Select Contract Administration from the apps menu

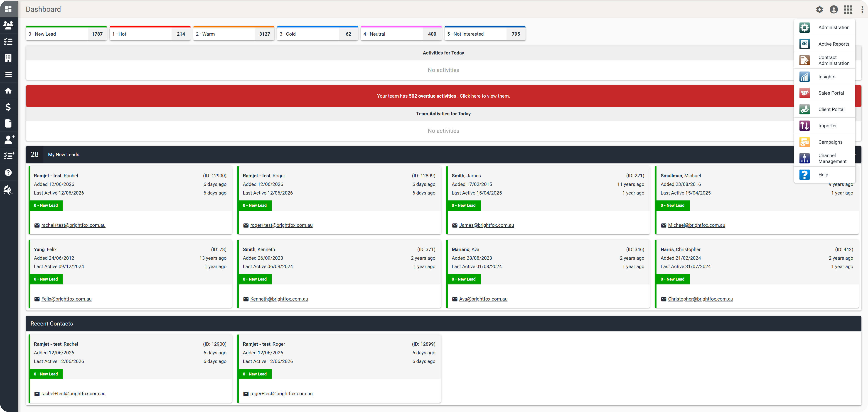pos(824,60)
